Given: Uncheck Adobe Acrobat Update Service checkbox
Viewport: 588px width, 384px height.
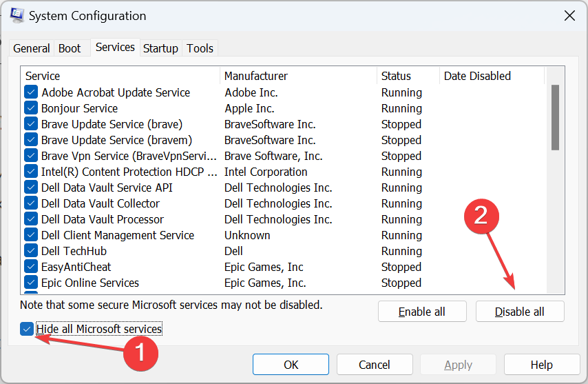Looking at the screenshot, I should 31,92.
